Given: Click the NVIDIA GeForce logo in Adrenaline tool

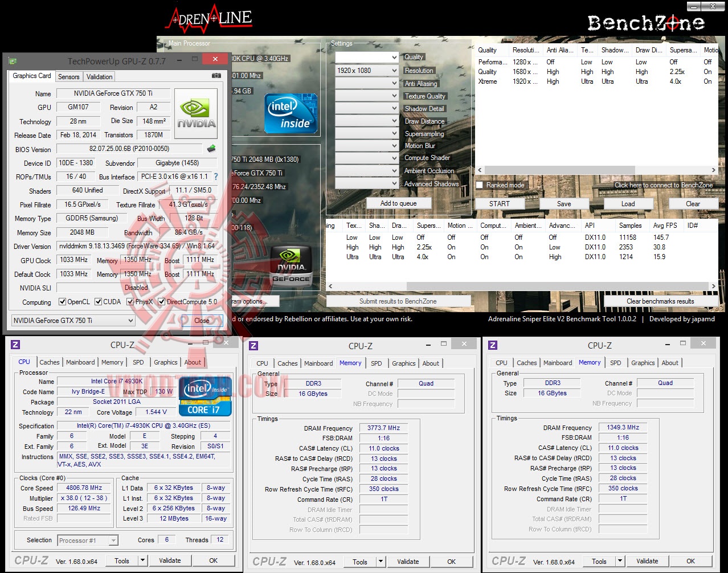Looking at the screenshot, I should click(291, 267).
